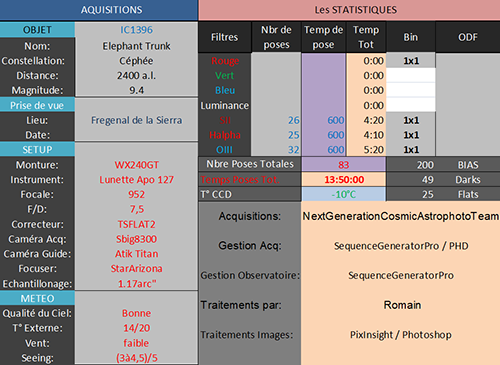The height and width of the screenshot is (365, 500).
Task: Click the Vert filter row label
Action: pyautogui.click(x=225, y=76)
